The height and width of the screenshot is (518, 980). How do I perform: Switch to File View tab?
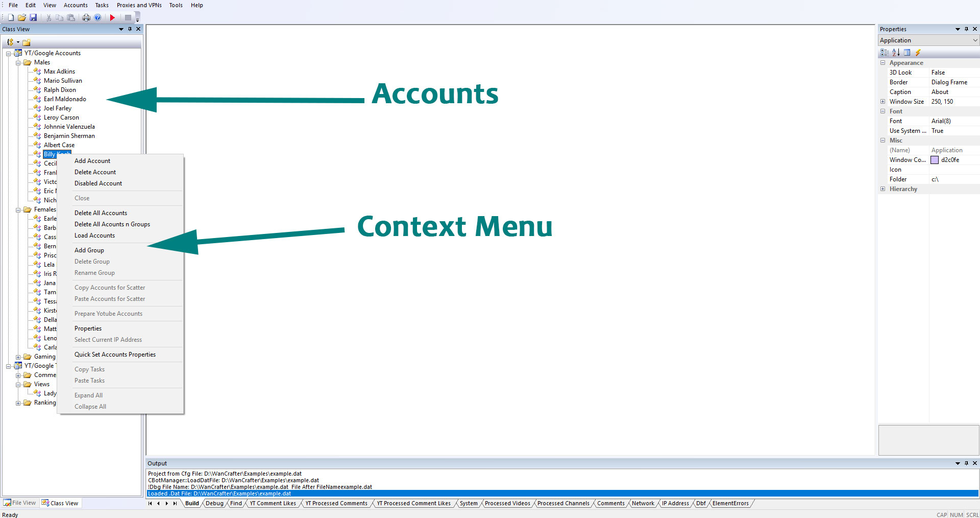click(x=20, y=503)
